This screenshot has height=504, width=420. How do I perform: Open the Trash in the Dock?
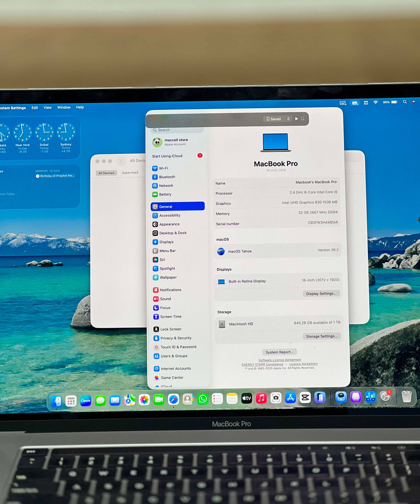[407, 396]
